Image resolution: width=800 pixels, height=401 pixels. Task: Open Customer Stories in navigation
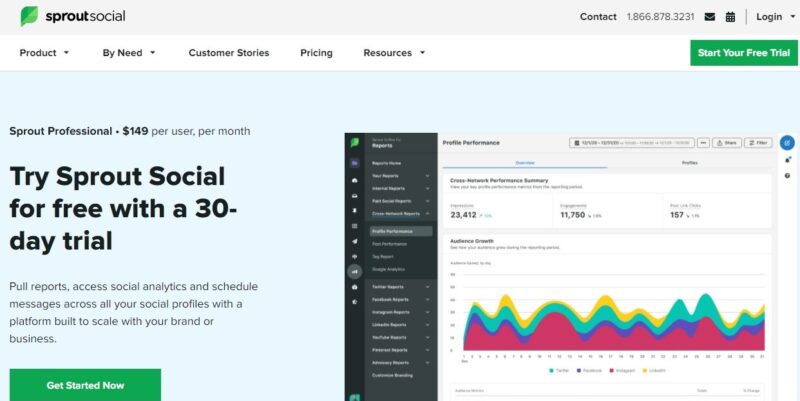(229, 53)
